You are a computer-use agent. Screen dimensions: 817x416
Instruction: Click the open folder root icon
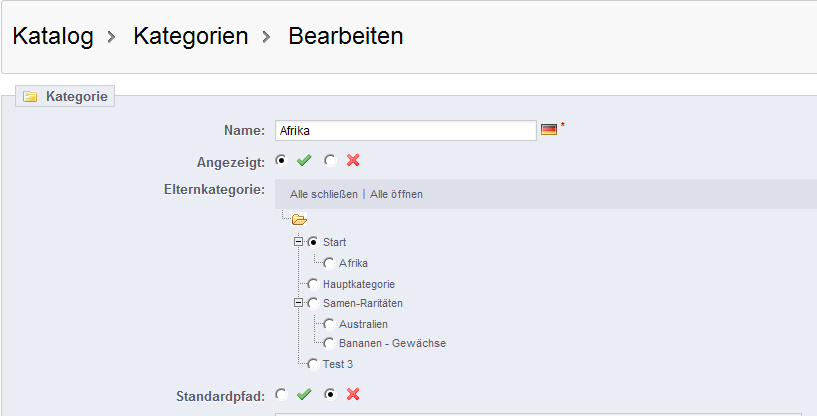pos(299,219)
